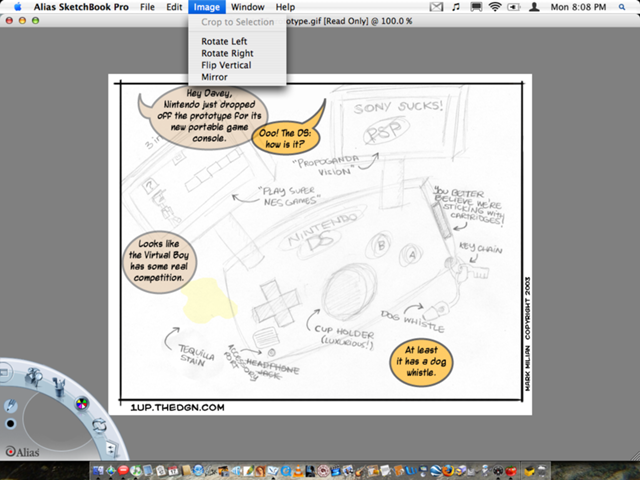Open the Window menu
The image size is (640, 480).
tap(247, 7)
